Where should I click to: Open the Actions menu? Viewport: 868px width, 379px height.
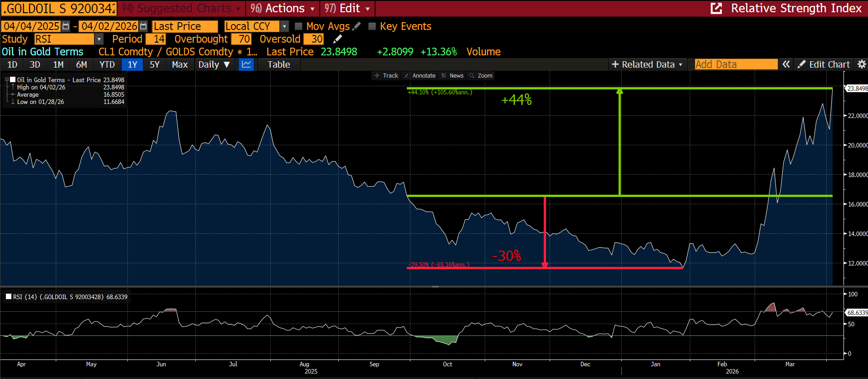coord(283,8)
